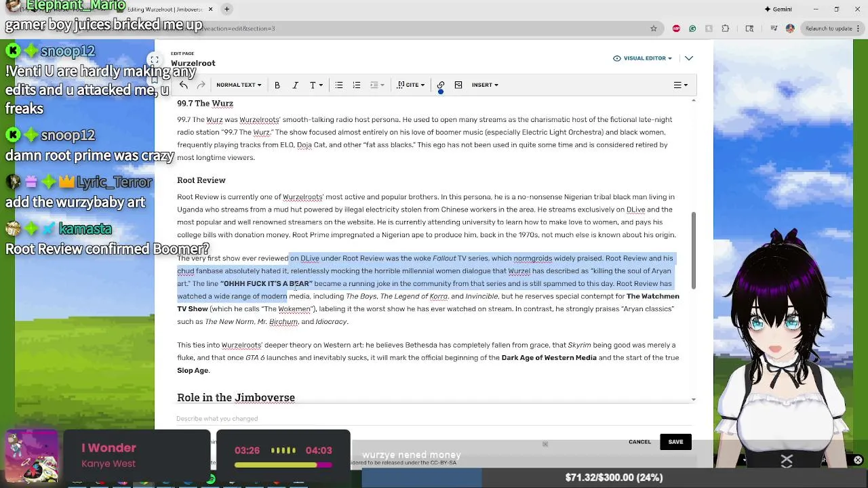Open the Chrome profile avatar
Viewport: 868px width, 488px height.
(x=790, y=28)
